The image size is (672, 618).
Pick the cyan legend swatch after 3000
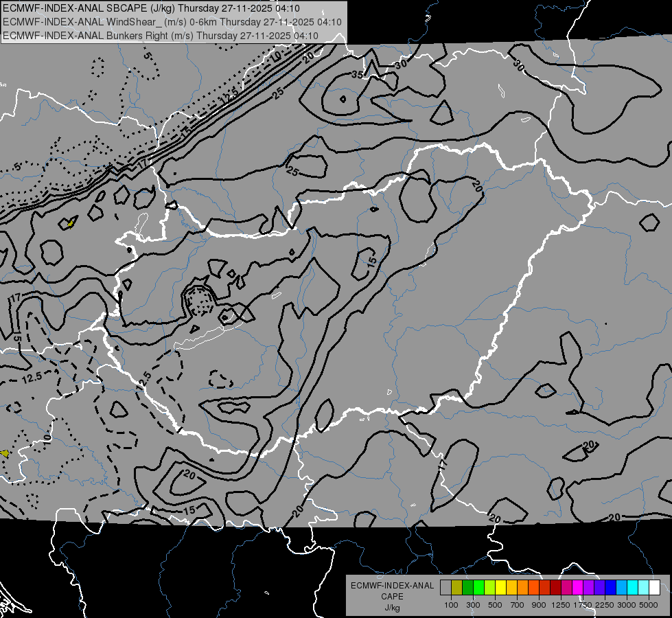(x=633, y=587)
